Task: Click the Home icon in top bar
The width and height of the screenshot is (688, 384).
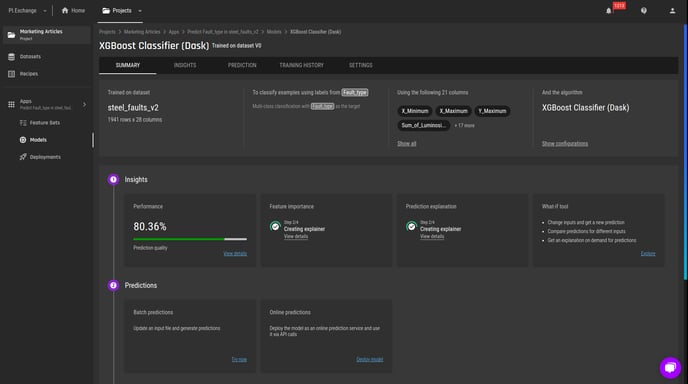Action: coord(65,11)
